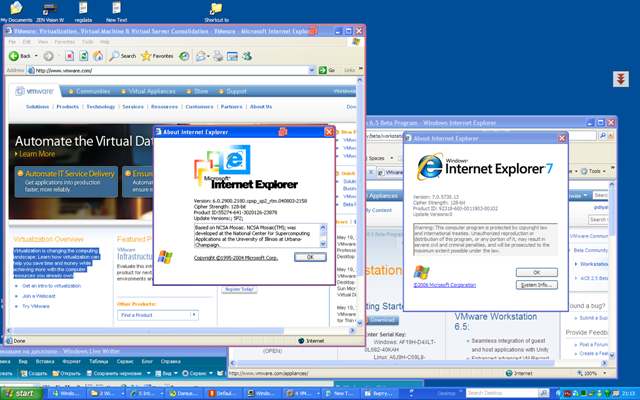
Task: Click the Search Desktop input in taskbar
Action: tap(502, 393)
